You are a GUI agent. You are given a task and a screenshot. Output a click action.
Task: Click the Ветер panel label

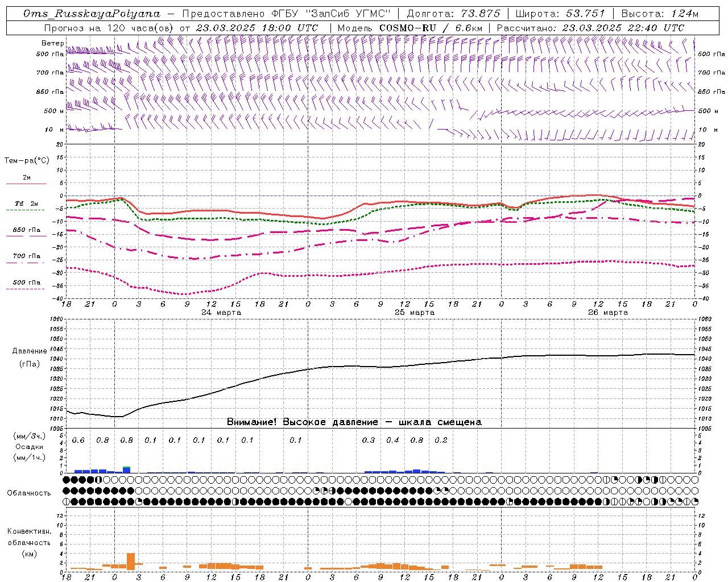coord(53,43)
